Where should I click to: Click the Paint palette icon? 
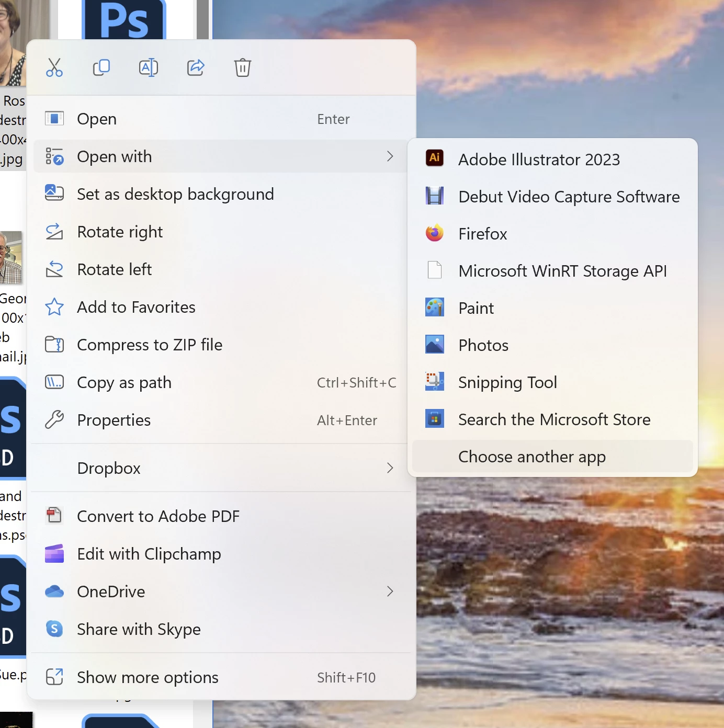point(435,307)
